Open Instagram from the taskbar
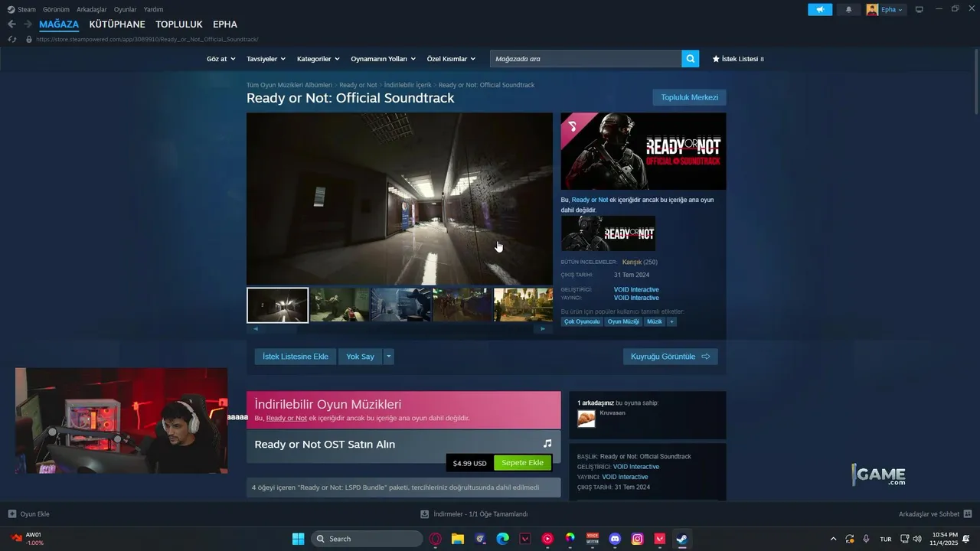 point(637,539)
